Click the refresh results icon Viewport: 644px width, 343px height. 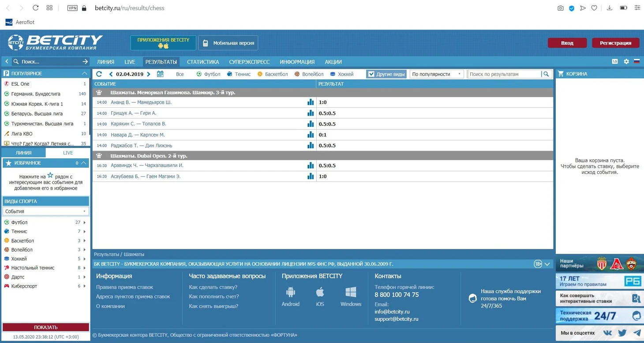99,74
